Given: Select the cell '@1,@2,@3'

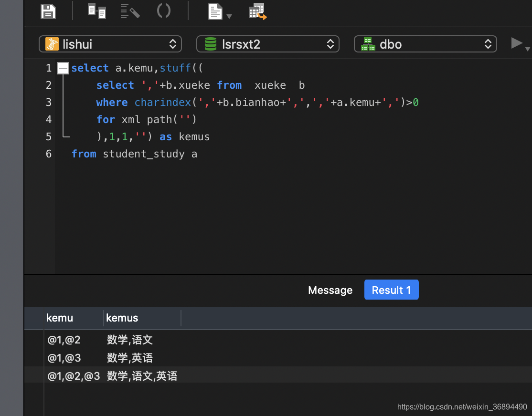Looking at the screenshot, I should point(74,376).
